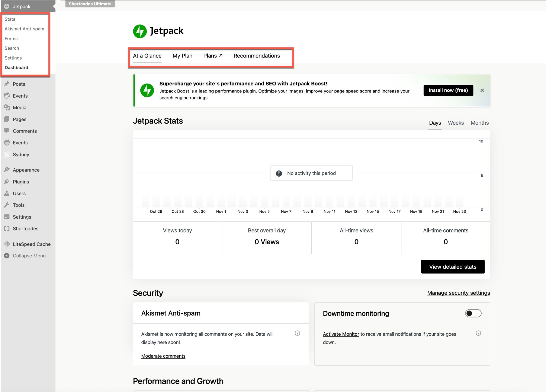Click the No activity this period notice
Image resolution: width=546 pixels, height=392 pixels.
(x=311, y=173)
